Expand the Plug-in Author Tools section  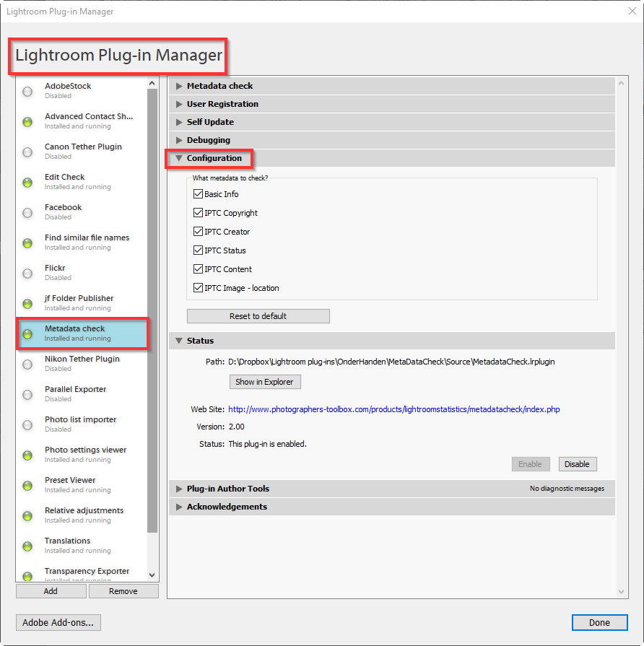point(179,489)
